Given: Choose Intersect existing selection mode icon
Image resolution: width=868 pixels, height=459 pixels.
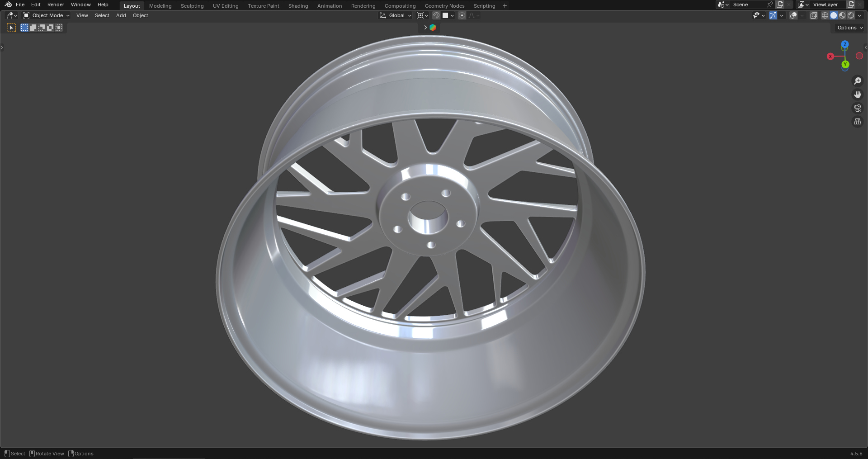Looking at the screenshot, I should click(59, 28).
